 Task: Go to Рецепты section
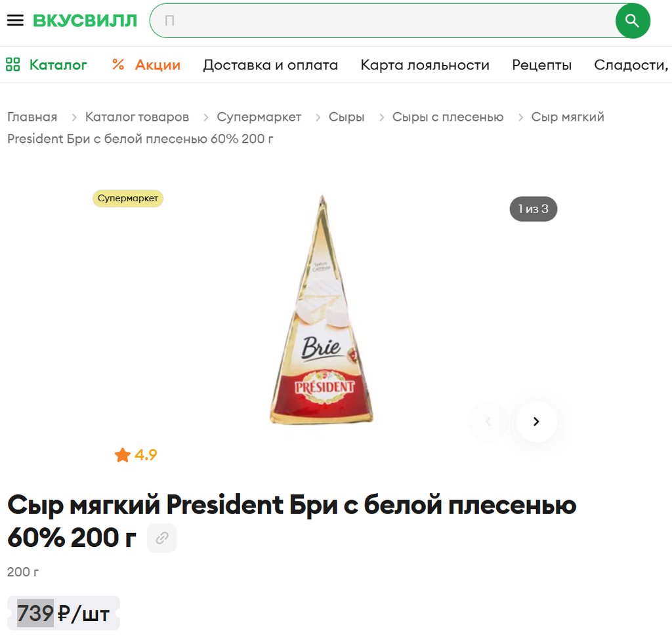541,65
